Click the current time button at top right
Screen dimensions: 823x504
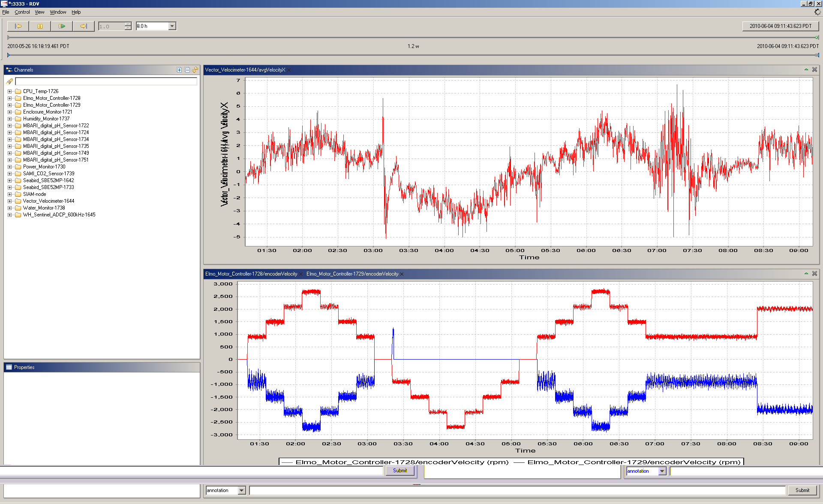coord(780,26)
